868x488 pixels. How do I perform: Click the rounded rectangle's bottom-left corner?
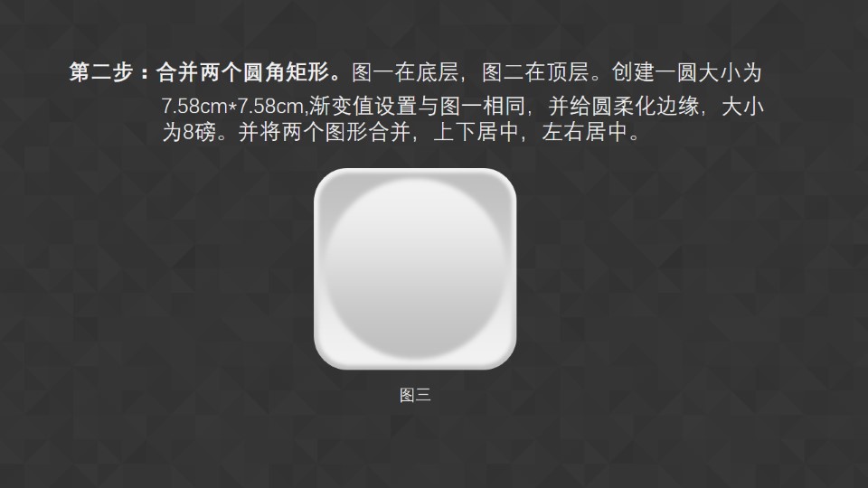click(325, 358)
